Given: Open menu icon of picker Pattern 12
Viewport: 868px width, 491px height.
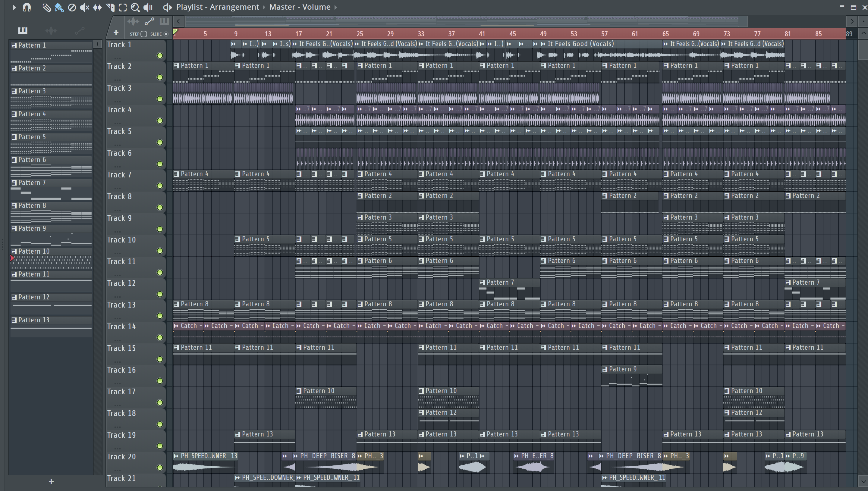Looking at the screenshot, I should [14, 297].
